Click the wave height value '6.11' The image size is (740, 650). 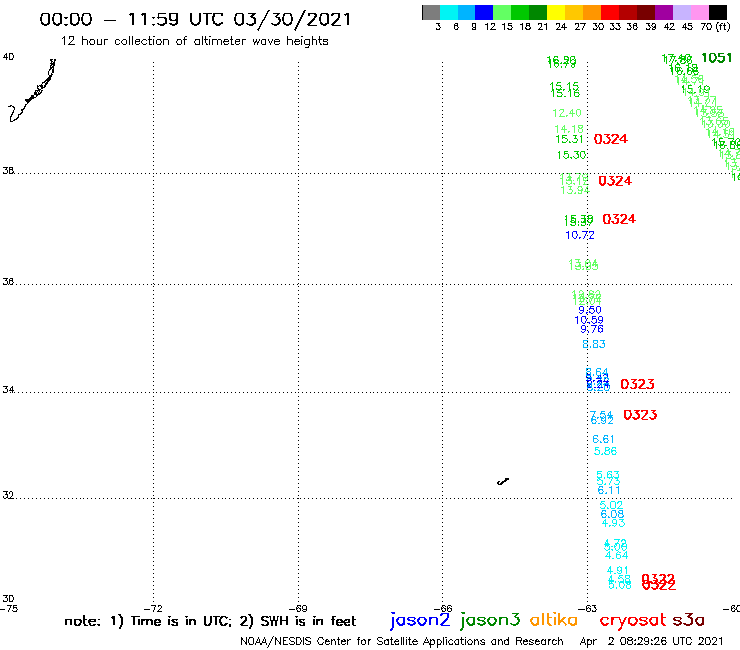point(609,490)
